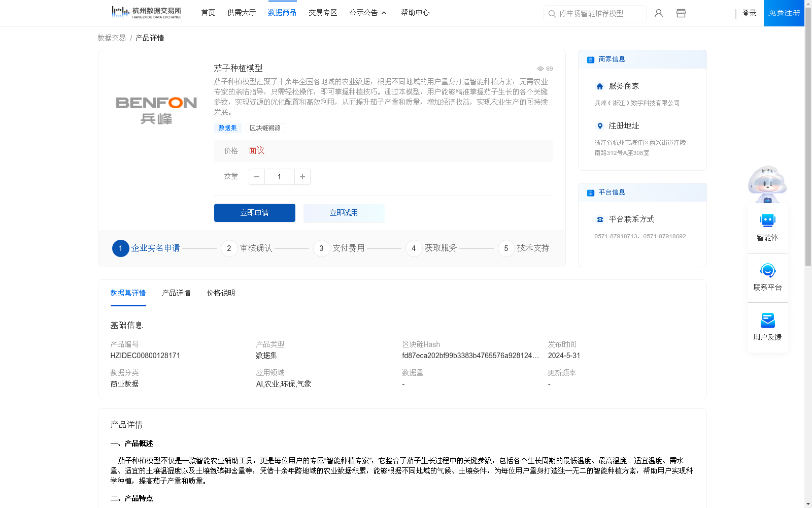
Task: Click the page vertical scrollbar thumb
Action: pos(808,136)
